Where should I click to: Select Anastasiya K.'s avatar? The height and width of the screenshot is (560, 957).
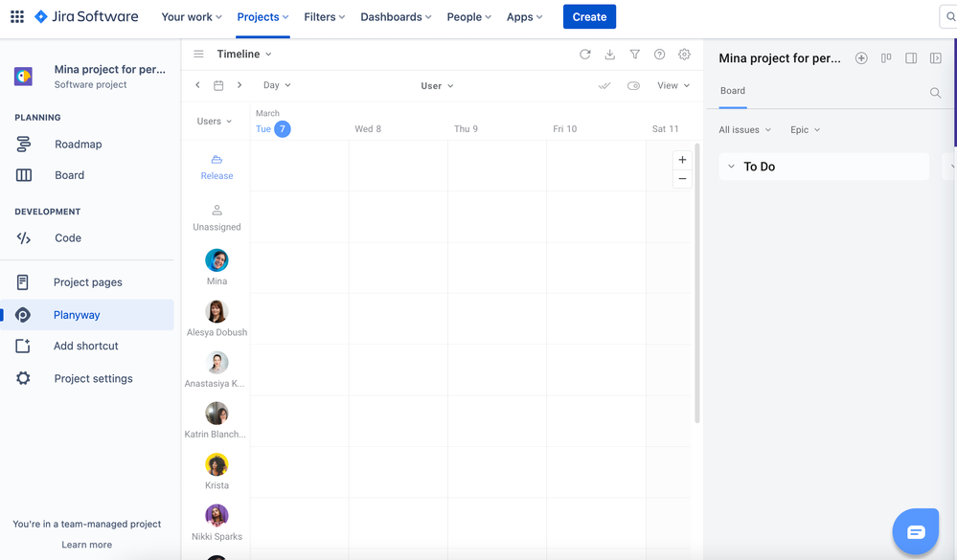[x=216, y=363]
